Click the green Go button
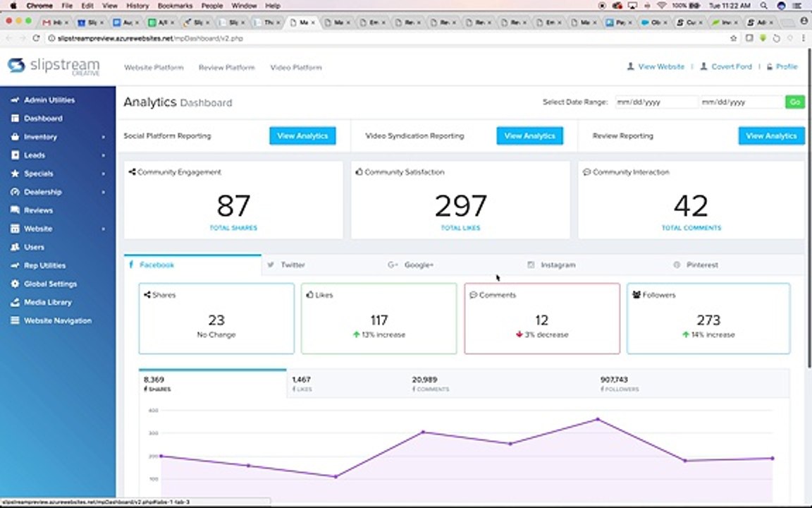The image size is (812, 508). click(x=795, y=102)
